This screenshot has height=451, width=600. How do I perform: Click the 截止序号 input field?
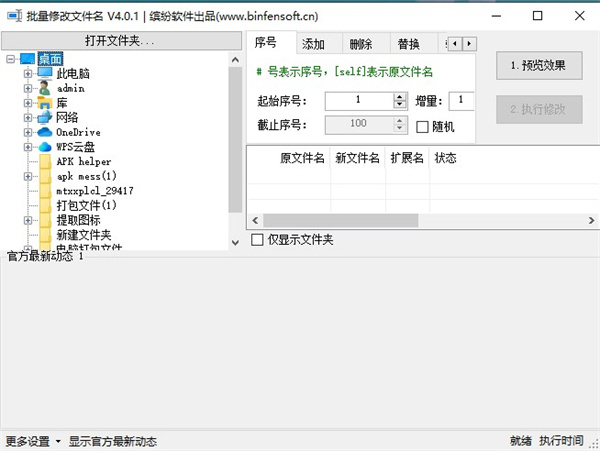(359, 125)
